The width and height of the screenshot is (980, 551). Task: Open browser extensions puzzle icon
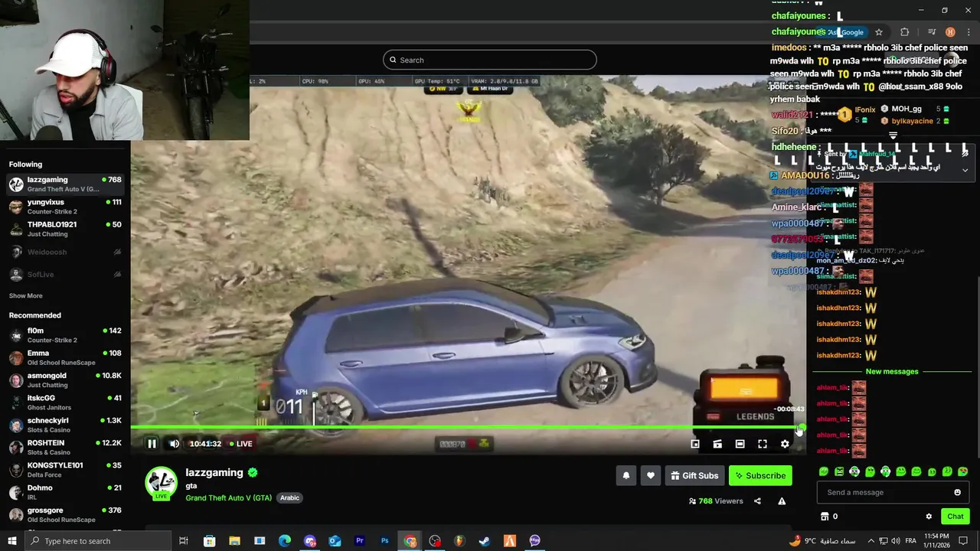905,32
